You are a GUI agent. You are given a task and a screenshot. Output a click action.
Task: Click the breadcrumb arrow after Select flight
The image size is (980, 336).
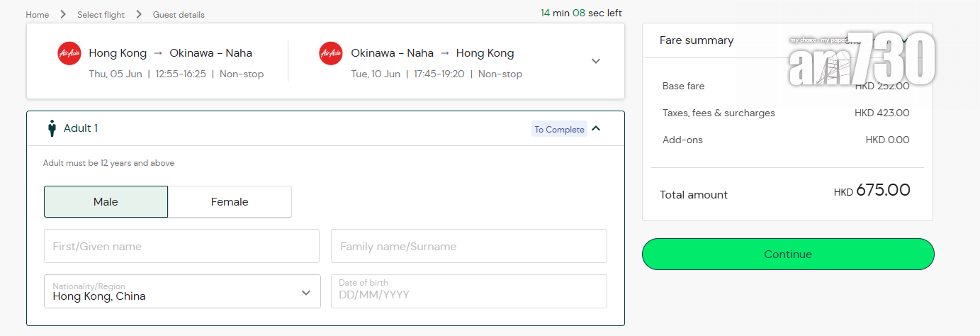(138, 14)
